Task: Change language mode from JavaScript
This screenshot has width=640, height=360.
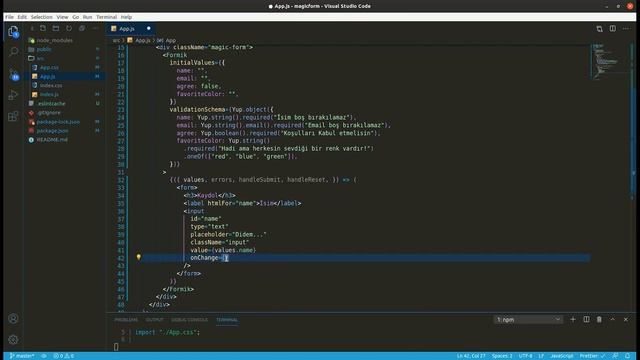Action: (x=562, y=356)
